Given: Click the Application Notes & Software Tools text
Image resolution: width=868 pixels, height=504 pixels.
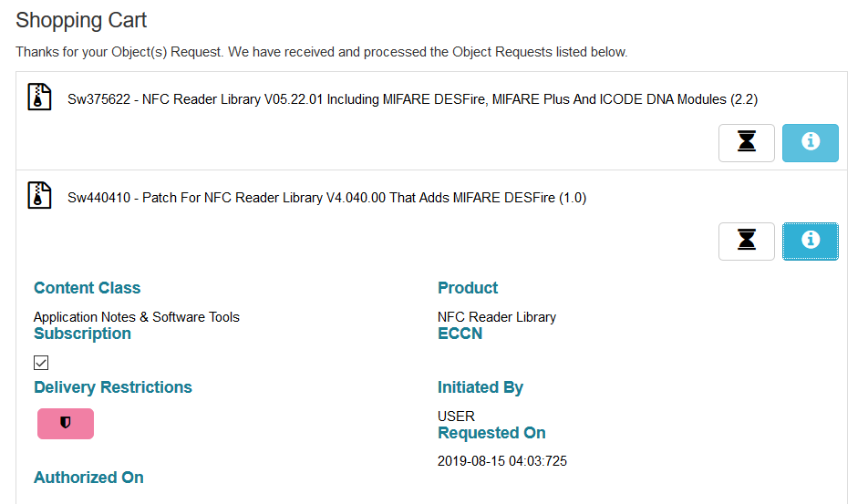Looking at the screenshot, I should pos(137,317).
